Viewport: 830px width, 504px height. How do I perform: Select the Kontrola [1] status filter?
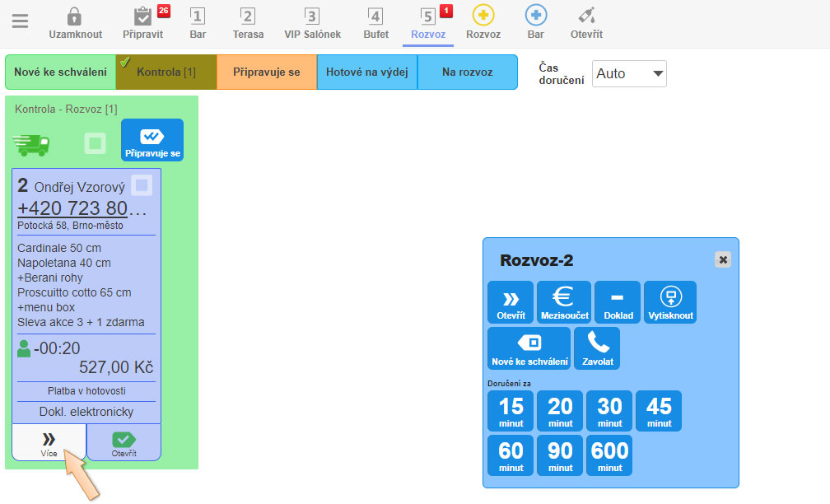[x=166, y=72]
